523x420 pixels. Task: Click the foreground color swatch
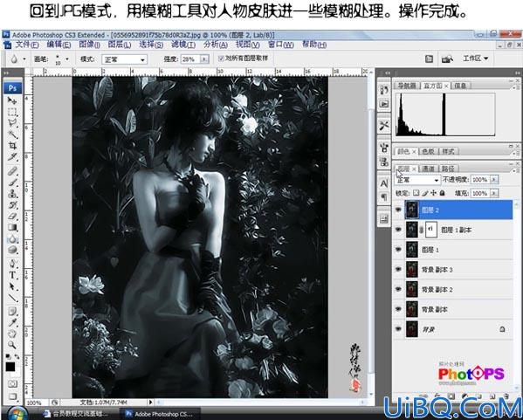point(10,367)
